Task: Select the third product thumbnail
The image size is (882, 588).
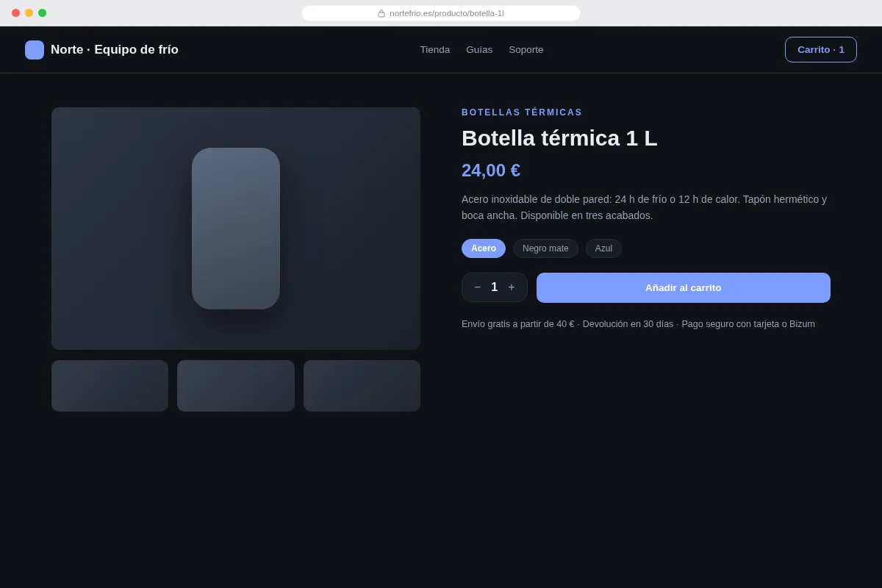Action: point(362,386)
